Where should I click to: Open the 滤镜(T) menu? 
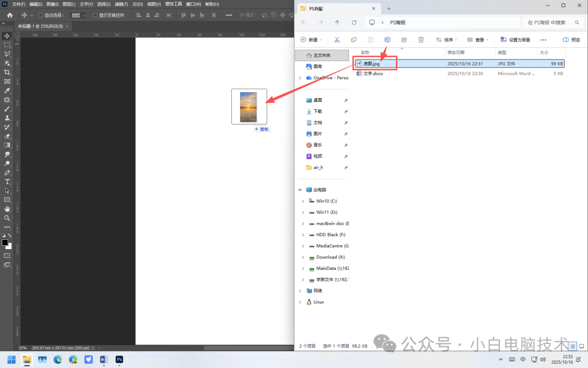(x=121, y=4)
